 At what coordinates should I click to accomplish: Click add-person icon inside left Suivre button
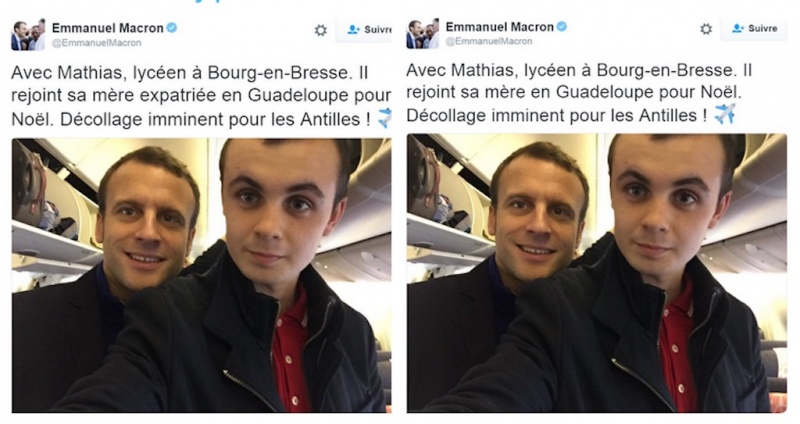(354, 30)
